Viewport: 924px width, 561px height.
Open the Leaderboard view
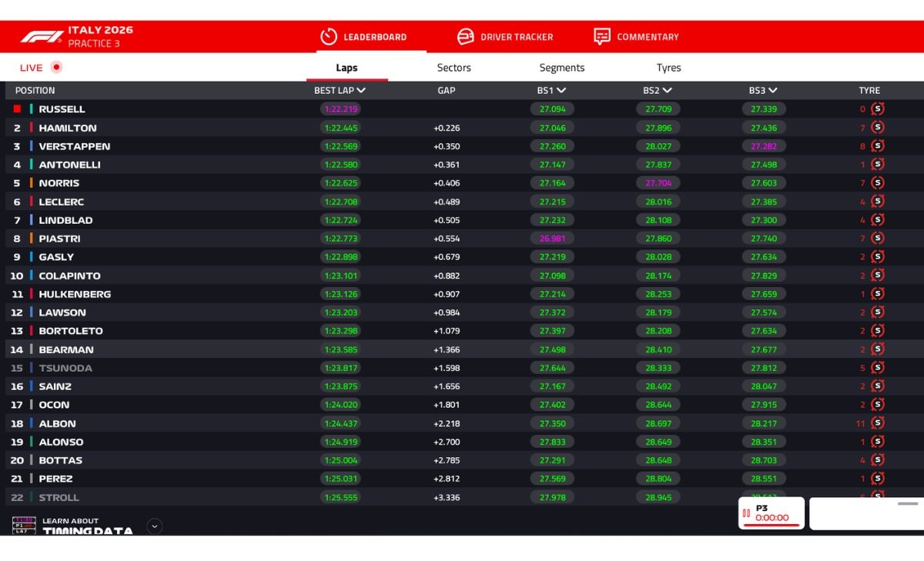[363, 36]
